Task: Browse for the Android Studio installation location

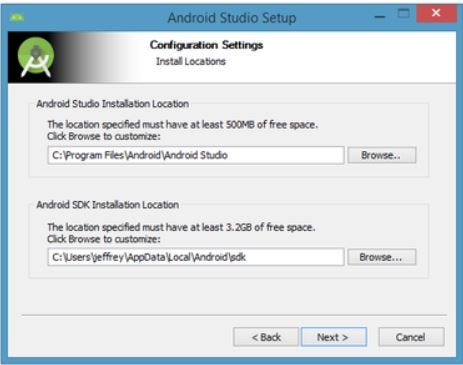Action: tap(382, 155)
